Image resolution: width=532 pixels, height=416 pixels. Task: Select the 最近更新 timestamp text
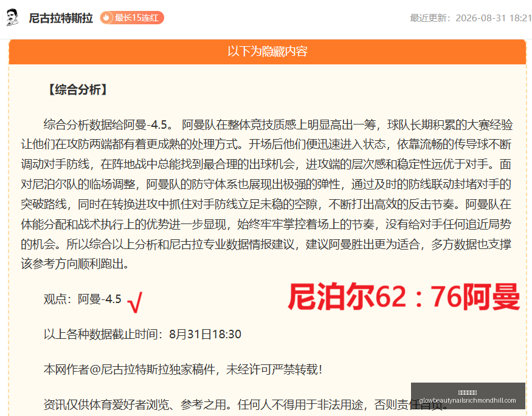pos(471,18)
